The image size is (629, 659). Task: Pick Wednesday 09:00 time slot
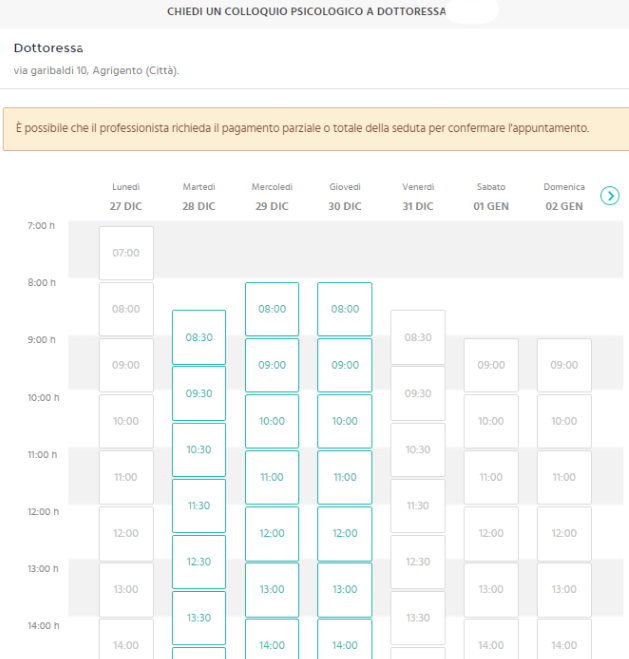point(272,365)
